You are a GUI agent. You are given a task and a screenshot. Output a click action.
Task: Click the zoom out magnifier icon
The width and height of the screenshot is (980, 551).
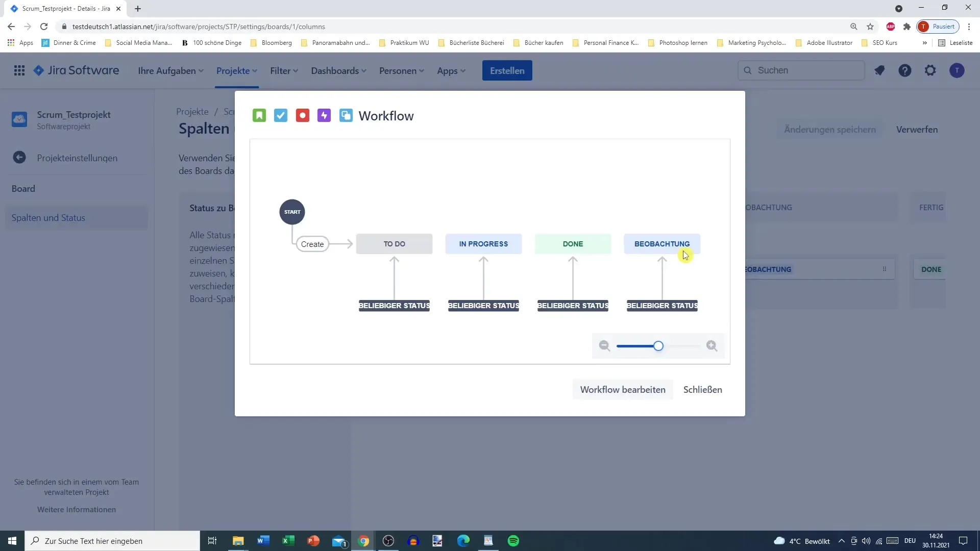click(604, 345)
